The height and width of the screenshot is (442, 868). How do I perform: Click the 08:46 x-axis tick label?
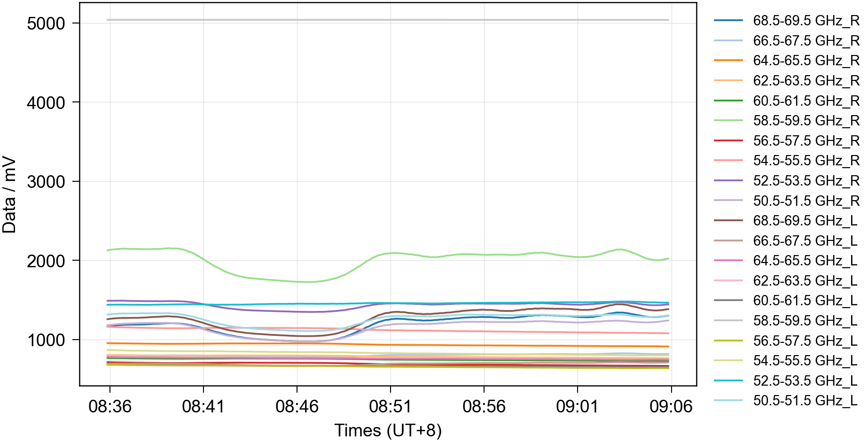coord(297,406)
